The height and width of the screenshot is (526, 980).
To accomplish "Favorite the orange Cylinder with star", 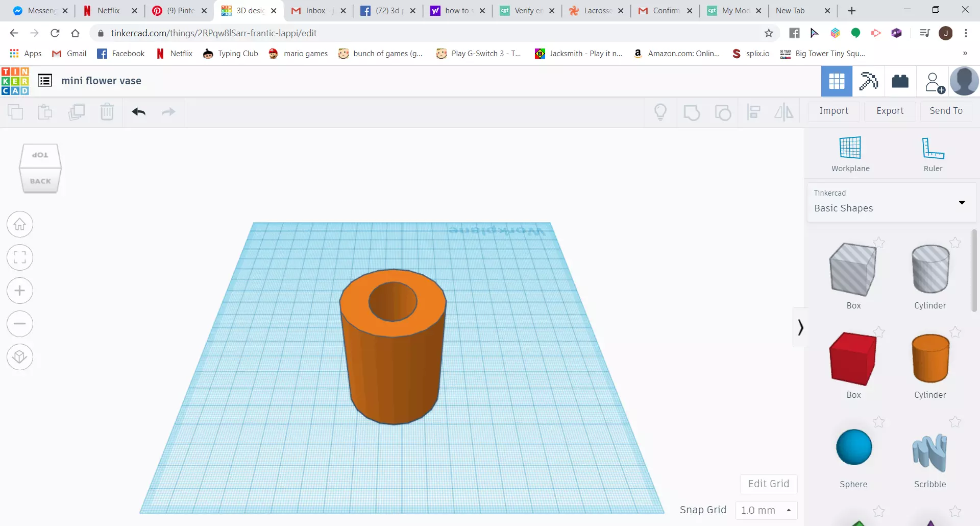I will [x=955, y=332].
